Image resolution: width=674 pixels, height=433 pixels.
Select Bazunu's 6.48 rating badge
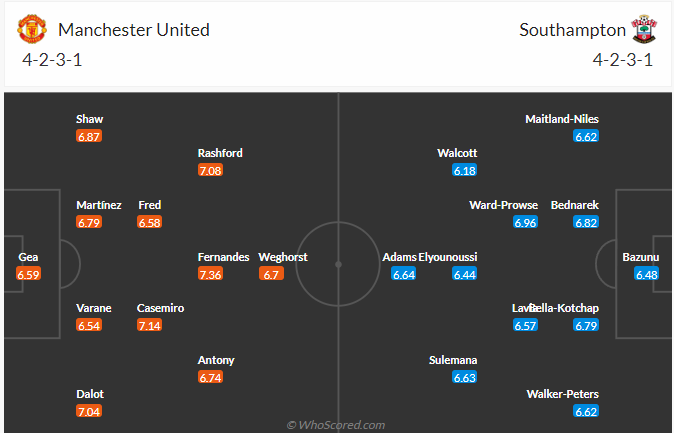[x=646, y=274]
